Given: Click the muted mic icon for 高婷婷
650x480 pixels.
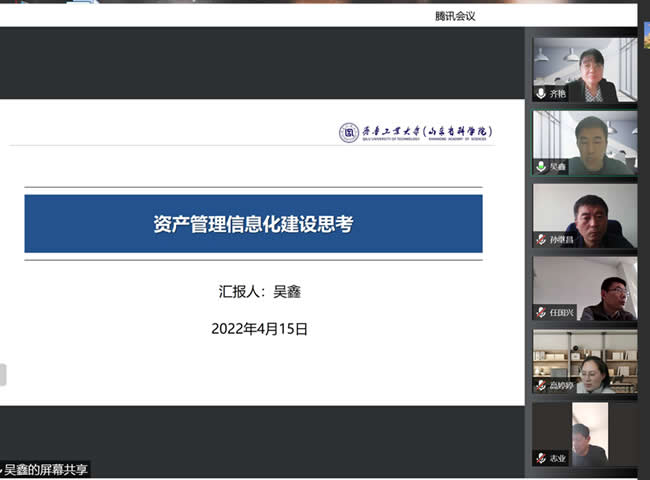Looking at the screenshot, I should click(x=541, y=385).
